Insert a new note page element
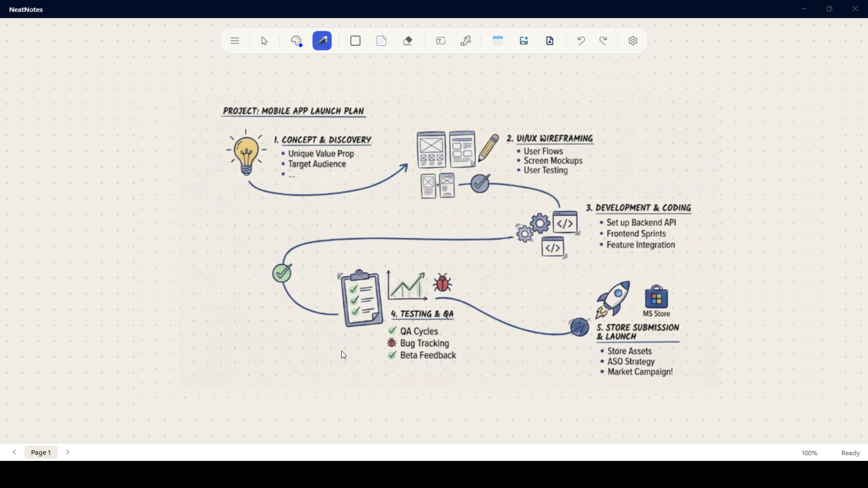868x488 pixels. [x=382, y=41]
